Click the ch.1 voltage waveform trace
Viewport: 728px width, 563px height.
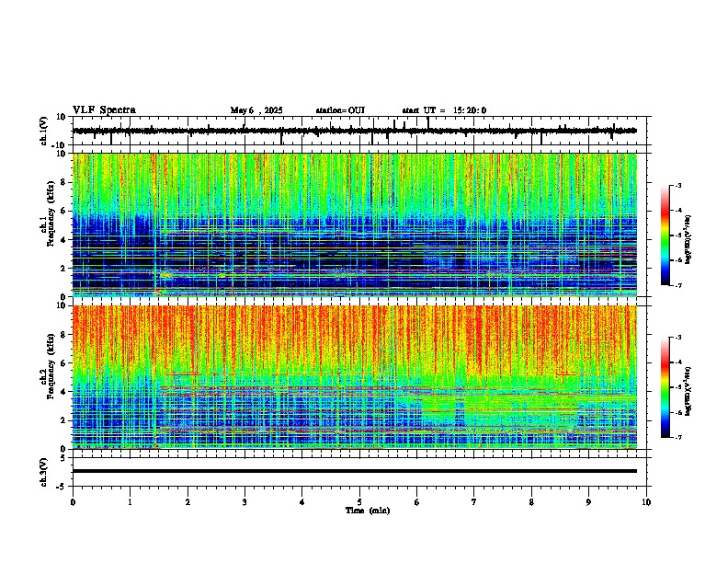355,131
